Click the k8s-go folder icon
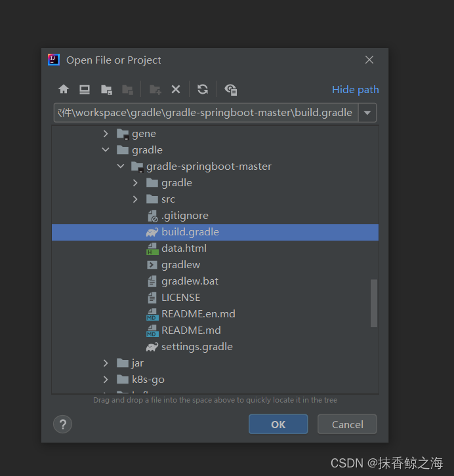Viewport: 454px width, 476px height. click(x=123, y=380)
